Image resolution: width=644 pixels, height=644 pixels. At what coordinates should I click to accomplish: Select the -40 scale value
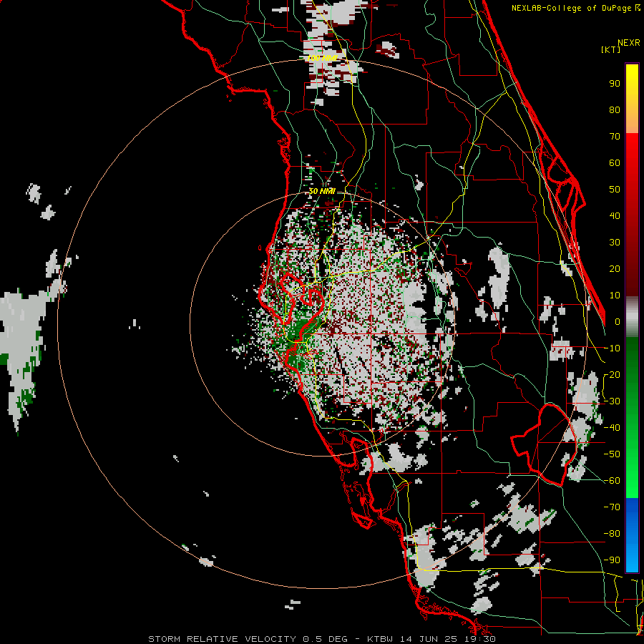(x=613, y=428)
